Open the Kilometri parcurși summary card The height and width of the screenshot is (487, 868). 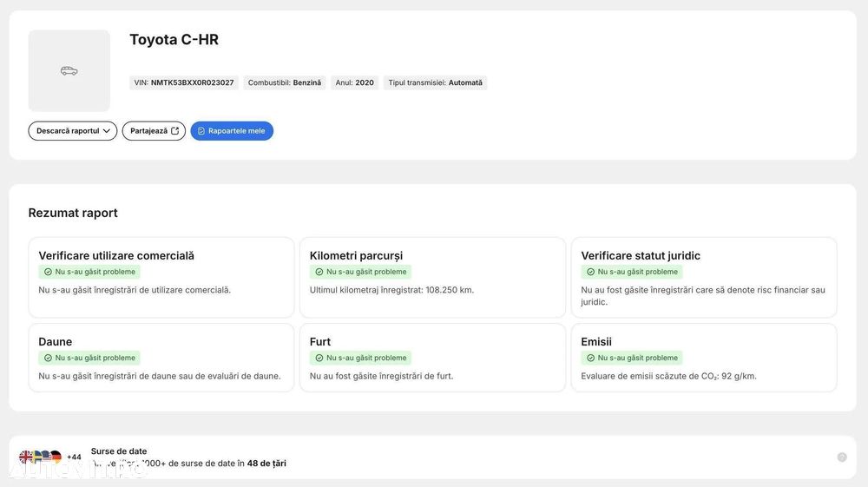(433, 277)
